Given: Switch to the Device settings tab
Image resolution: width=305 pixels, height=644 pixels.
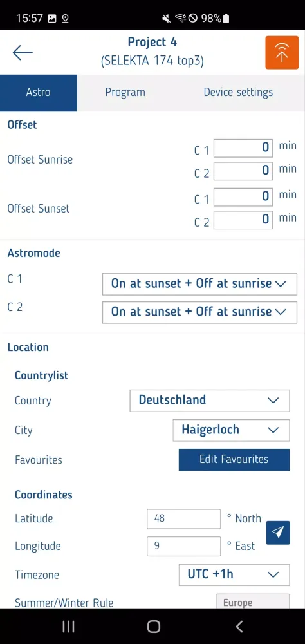Looking at the screenshot, I should coord(238,92).
